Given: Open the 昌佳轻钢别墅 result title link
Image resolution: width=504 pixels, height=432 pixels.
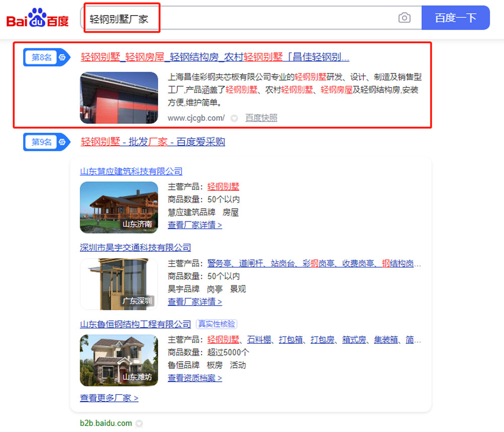Looking at the screenshot, I should (215, 57).
